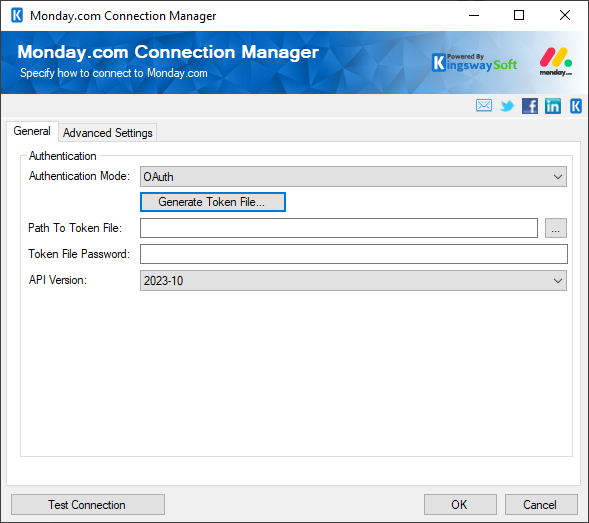Image resolution: width=589 pixels, height=523 pixels.
Task: Open the Authentication Mode dropdown
Action: (x=353, y=177)
